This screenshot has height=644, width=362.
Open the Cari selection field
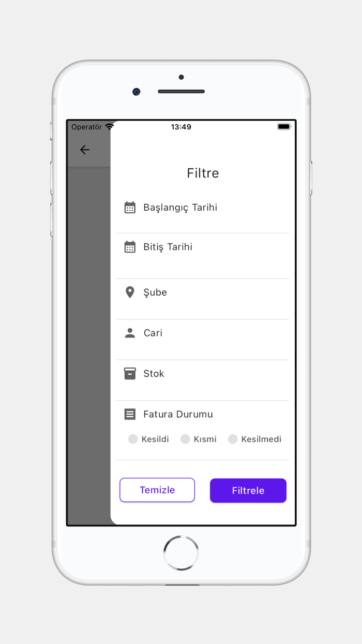point(203,340)
